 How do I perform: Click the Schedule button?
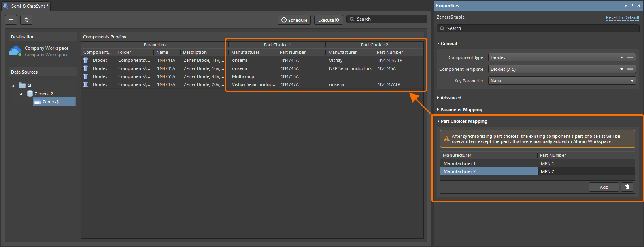294,20
